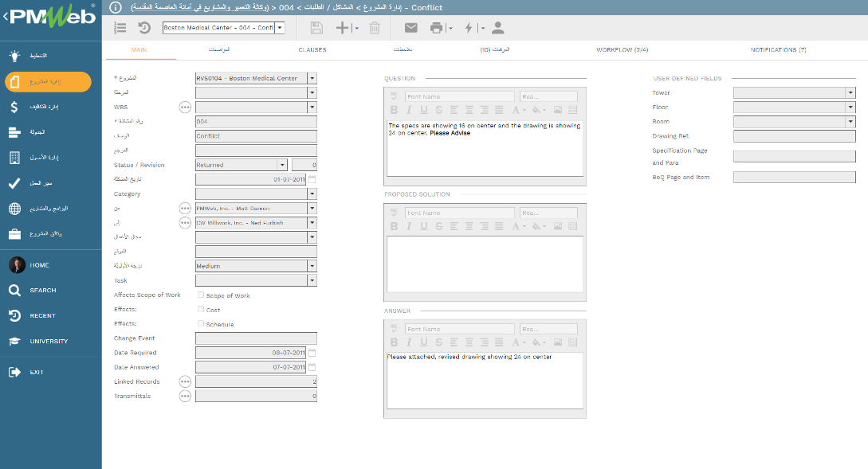Expand the WBS dropdown
This screenshot has width=868, height=469.
pos(312,107)
